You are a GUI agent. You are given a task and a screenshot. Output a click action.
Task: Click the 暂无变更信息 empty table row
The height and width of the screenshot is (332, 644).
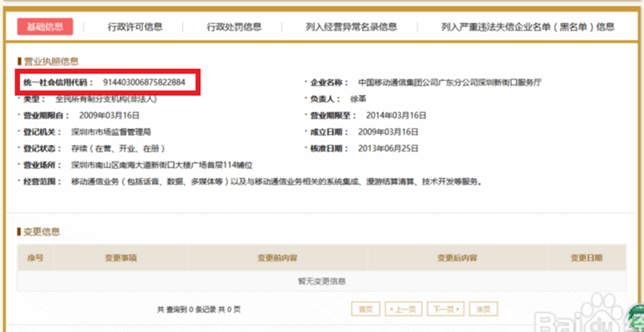[321, 280]
